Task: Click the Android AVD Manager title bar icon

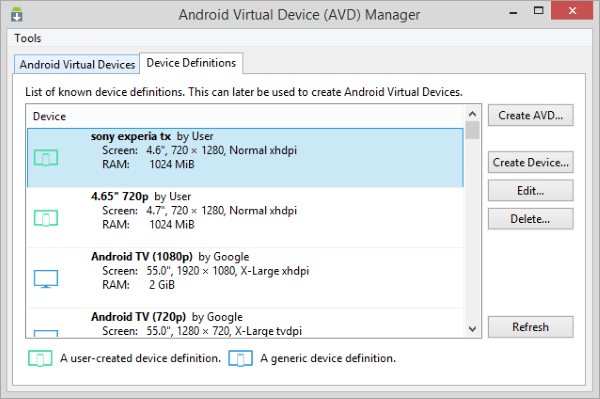Action: click(16, 14)
